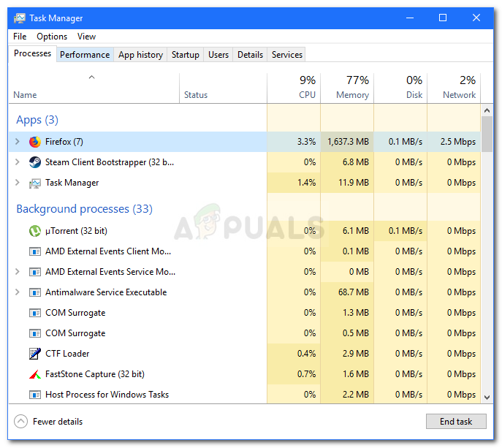The height and width of the screenshot is (448, 502).
Task: Click FastStone Capture CPU value 0.7%
Action: tap(306, 374)
